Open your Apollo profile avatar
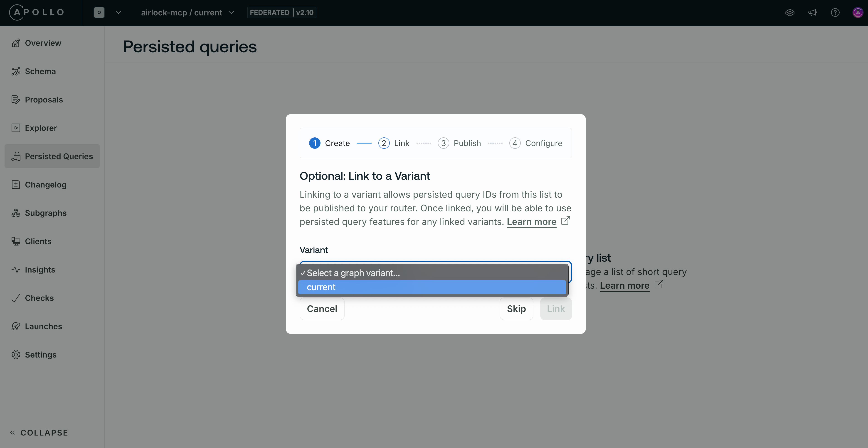 coord(858,12)
